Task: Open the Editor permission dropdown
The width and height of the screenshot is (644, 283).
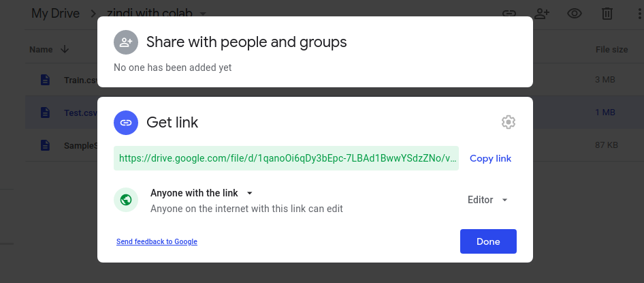Action: pos(487,200)
